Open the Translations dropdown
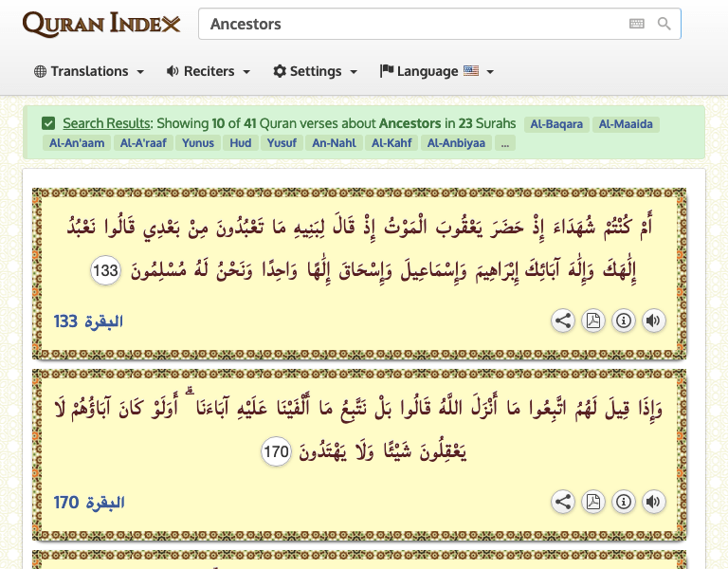Image resolution: width=728 pixels, height=569 pixels. (x=89, y=71)
